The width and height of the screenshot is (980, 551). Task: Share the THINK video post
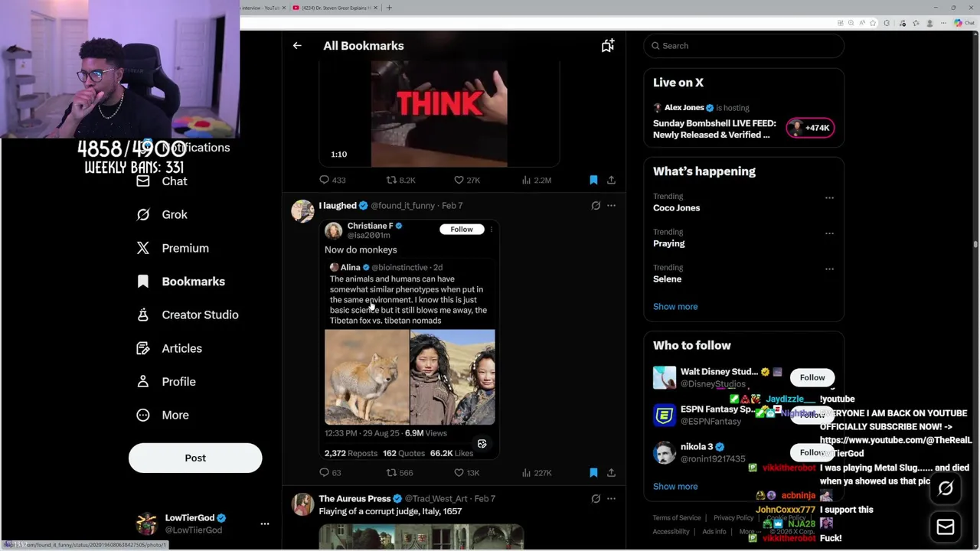click(x=611, y=180)
